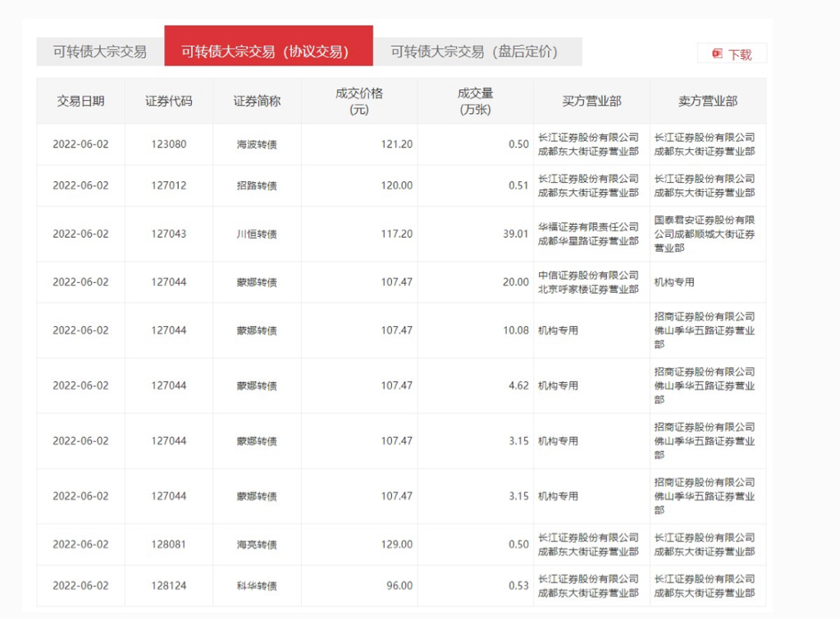Click the 海波转债 security name
840x619 pixels.
click(x=257, y=144)
